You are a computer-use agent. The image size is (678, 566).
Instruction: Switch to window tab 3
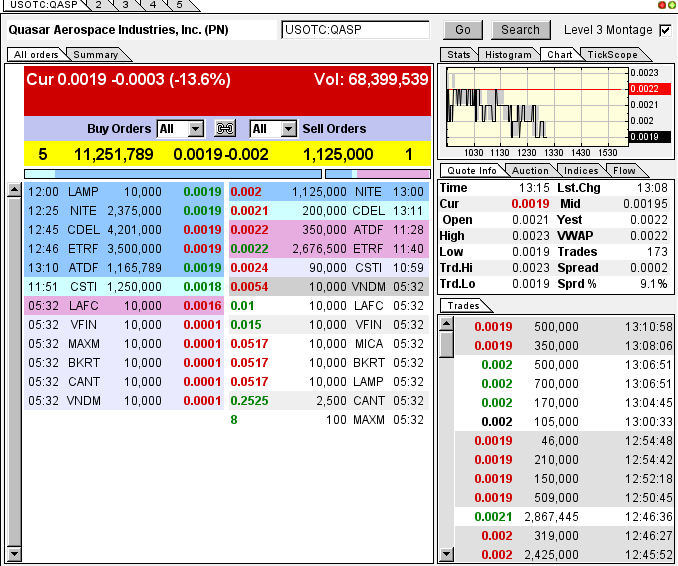pyautogui.click(x=125, y=5)
